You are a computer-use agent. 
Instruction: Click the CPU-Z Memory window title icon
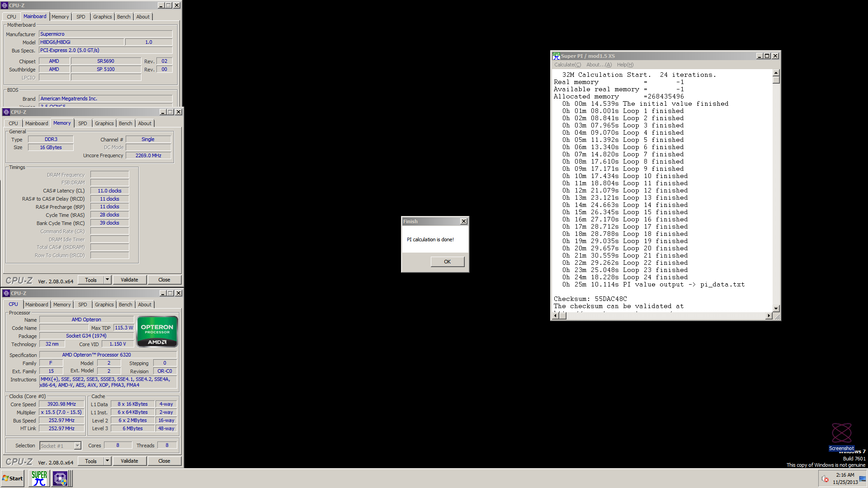point(6,112)
